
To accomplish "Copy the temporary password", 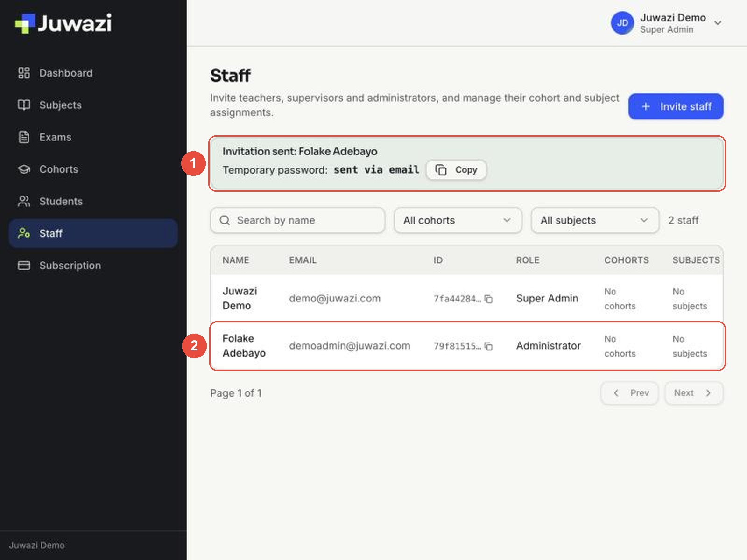I will click(456, 170).
